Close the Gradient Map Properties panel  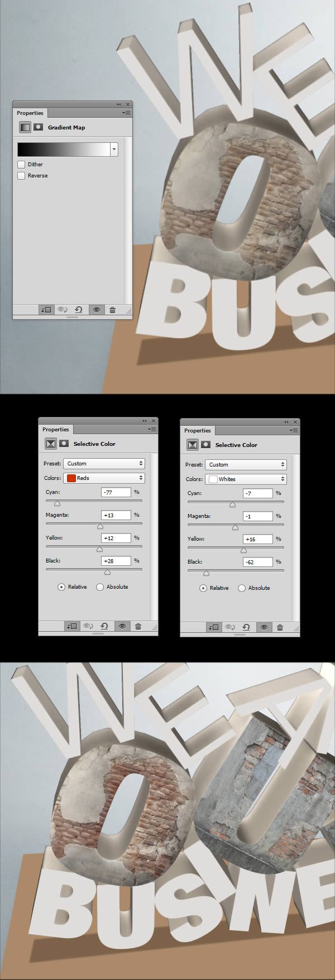tap(128, 104)
